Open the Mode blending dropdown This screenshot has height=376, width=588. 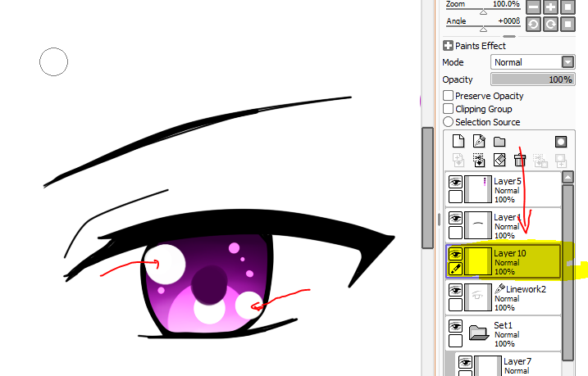(532, 62)
